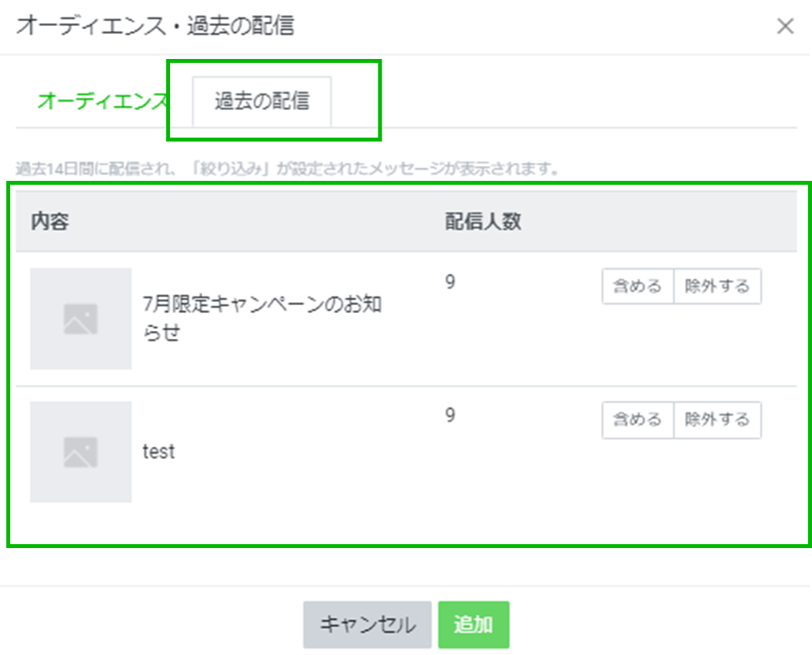The image size is (812, 655).
Task: Click the image placeholder icon for test
Action: [80, 452]
